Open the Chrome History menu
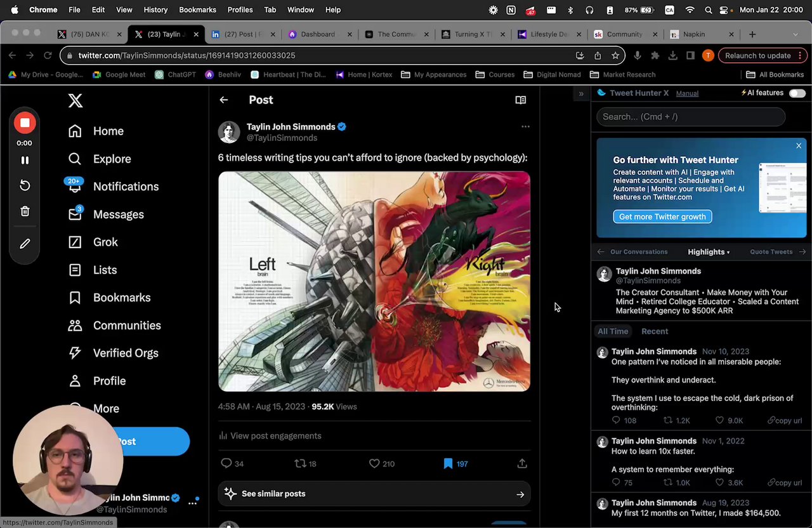This screenshot has height=528, width=812. 155,10
